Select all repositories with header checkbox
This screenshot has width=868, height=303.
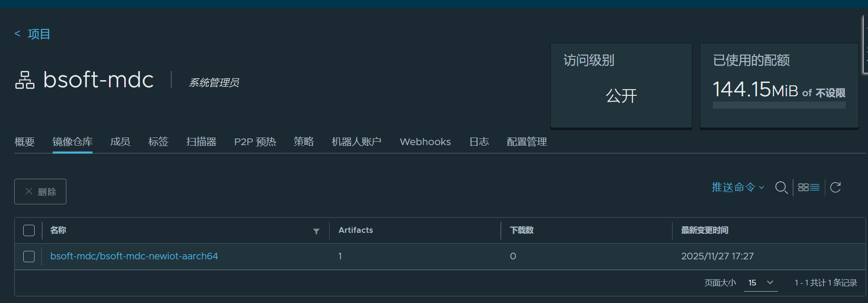(29, 230)
